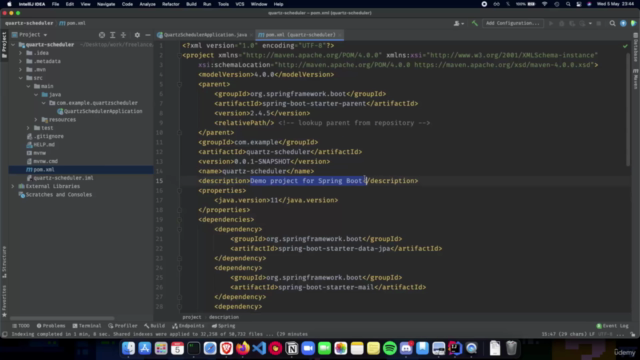Screen dimensions: 640x360
Task: Click line separator LF in status bar
Action: click(592, 334)
